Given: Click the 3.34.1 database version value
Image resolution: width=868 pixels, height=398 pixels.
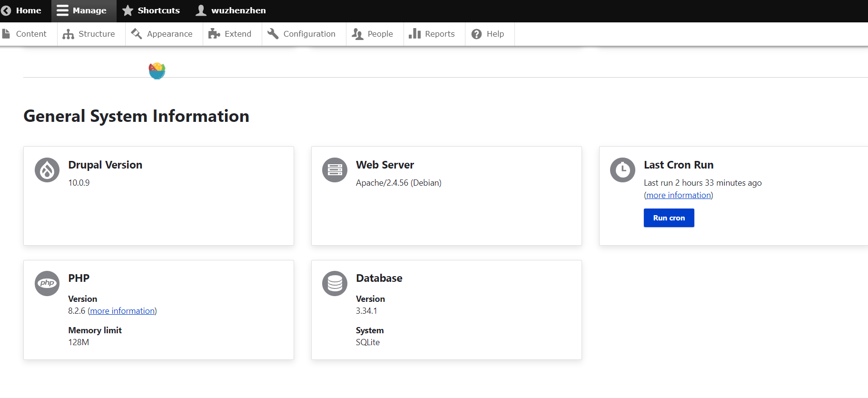Looking at the screenshot, I should (x=366, y=311).
